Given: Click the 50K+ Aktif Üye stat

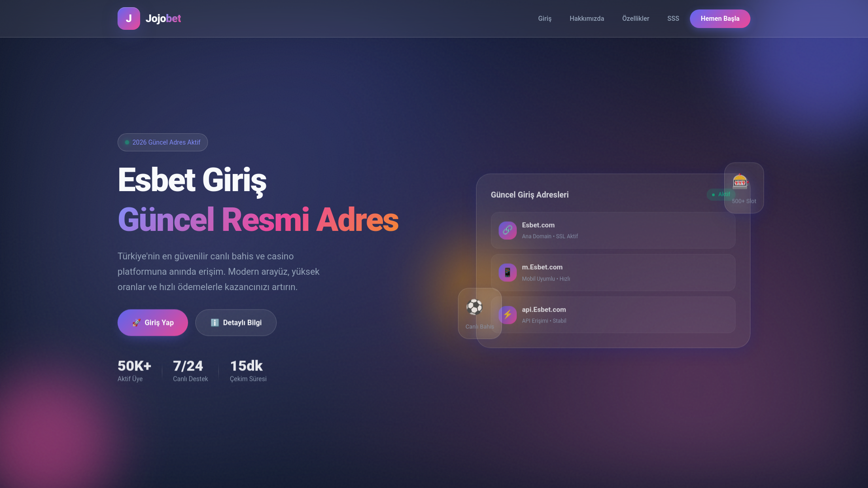Looking at the screenshot, I should coord(135,371).
